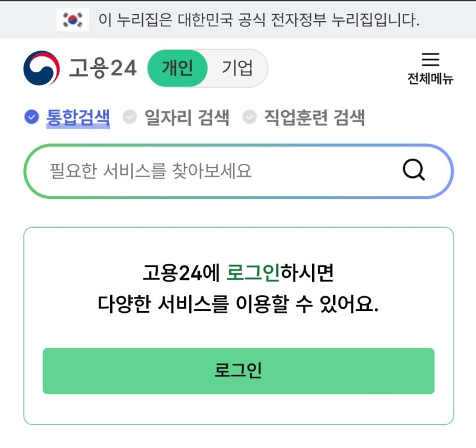Switch to 개인 mode
This screenshot has height=448, width=476.
(177, 68)
